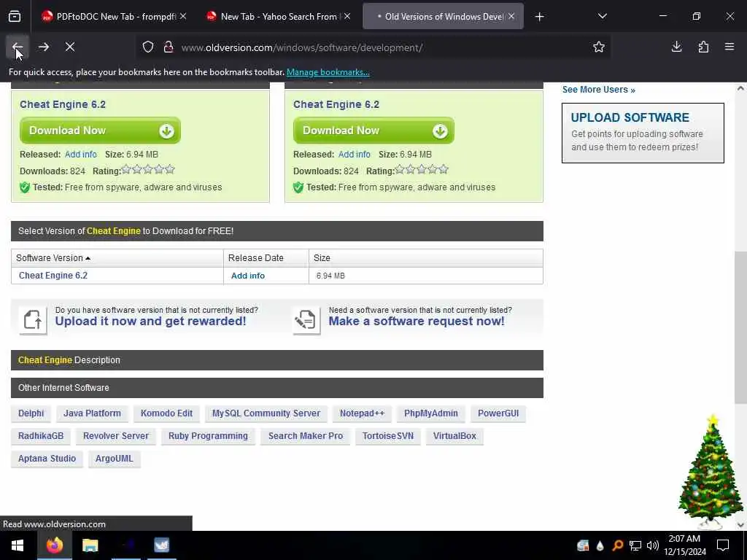Select the Old Versions of Windows tab
747x560 pixels.
coord(443,17)
